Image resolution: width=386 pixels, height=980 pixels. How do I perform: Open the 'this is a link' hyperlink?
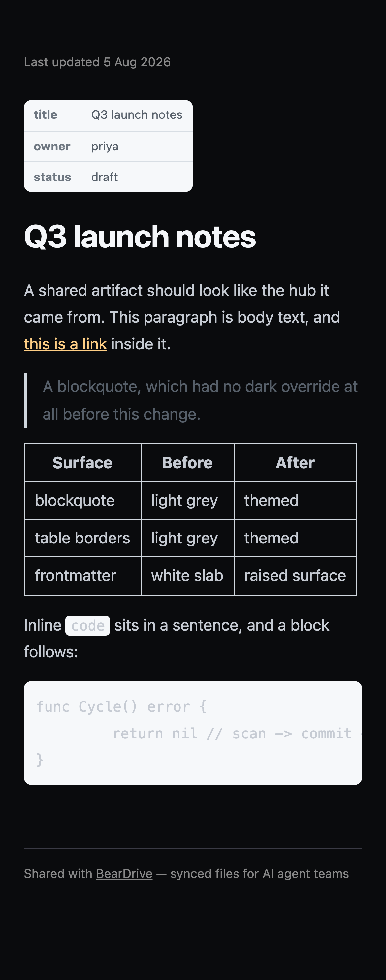(x=65, y=344)
